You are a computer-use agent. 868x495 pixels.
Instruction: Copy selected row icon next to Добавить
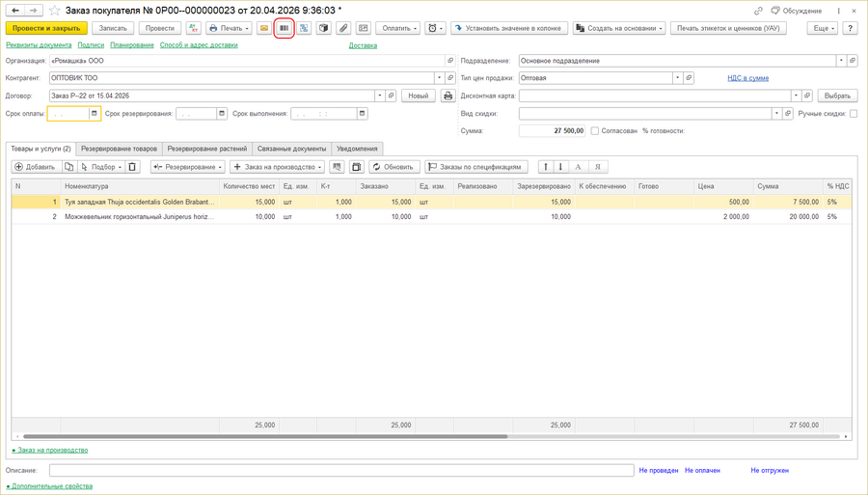click(68, 167)
